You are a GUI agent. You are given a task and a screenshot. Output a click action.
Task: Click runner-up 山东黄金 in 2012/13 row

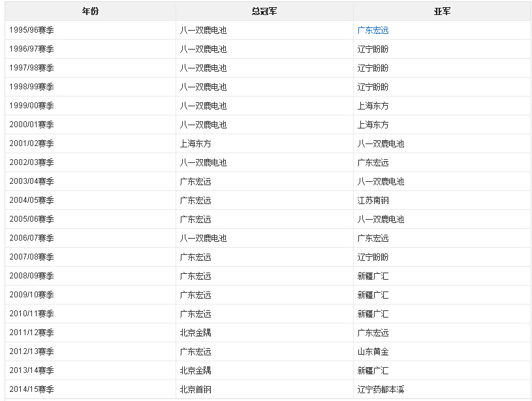click(373, 351)
